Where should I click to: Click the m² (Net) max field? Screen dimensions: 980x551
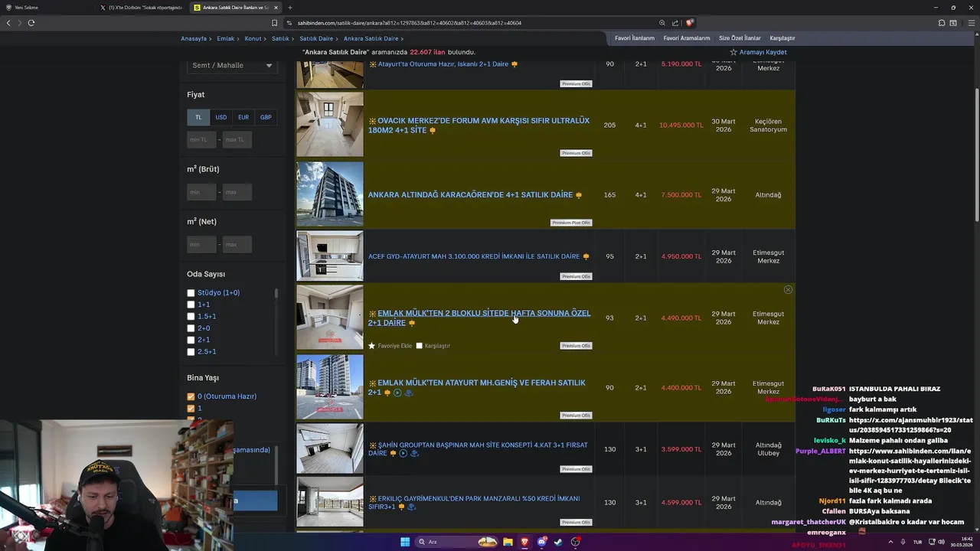237,244
